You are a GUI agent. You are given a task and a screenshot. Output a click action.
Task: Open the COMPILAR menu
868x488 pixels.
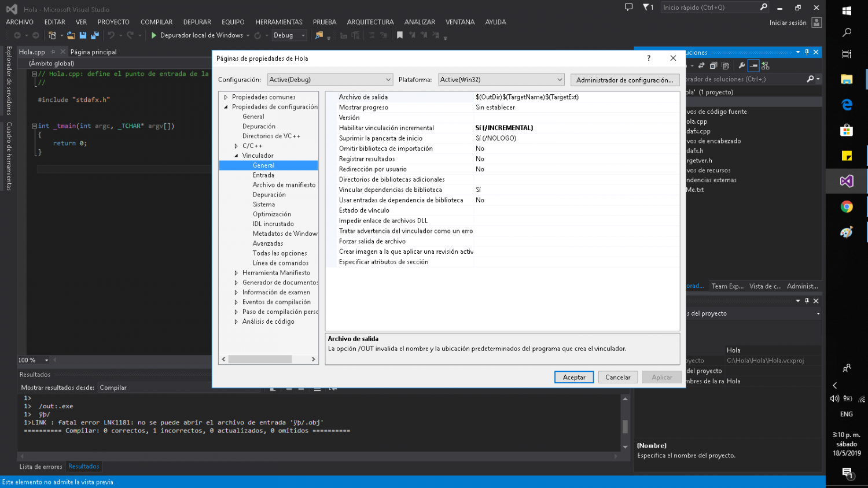156,22
